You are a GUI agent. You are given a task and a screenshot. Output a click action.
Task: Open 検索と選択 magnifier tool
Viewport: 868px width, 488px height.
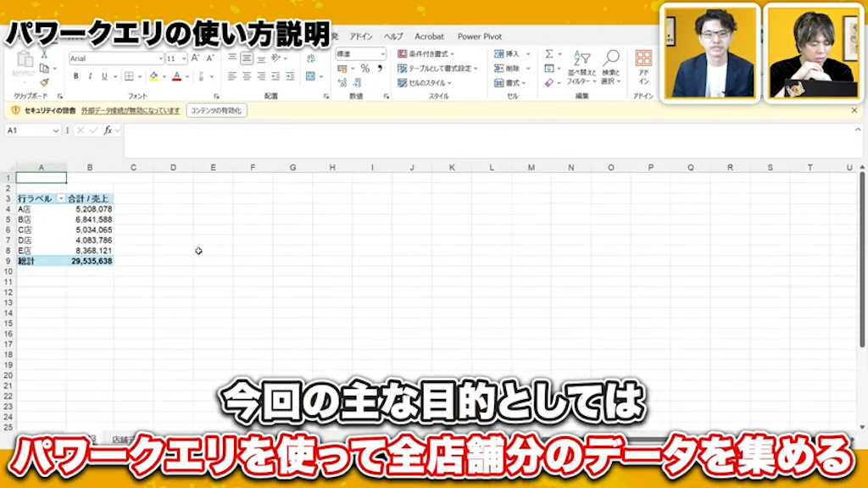click(610, 66)
